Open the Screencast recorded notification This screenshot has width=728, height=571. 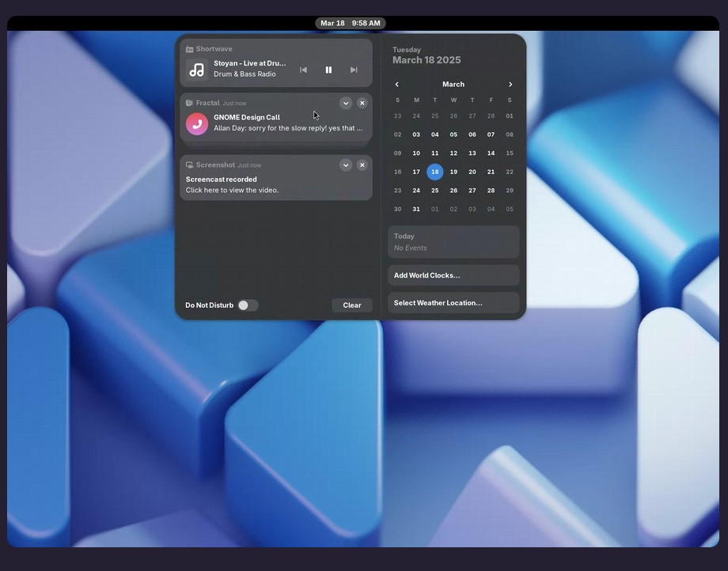point(261,185)
